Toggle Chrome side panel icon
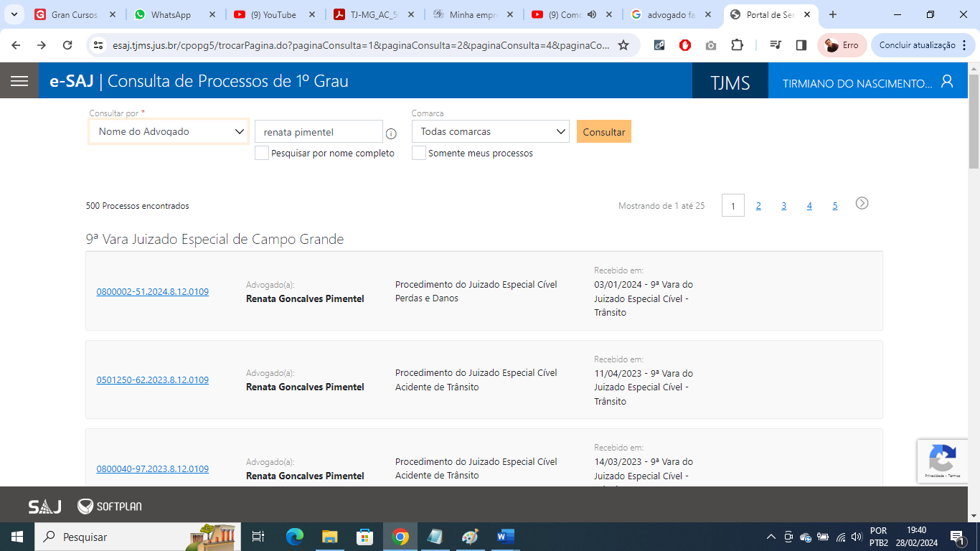The height and width of the screenshot is (551, 980). point(801,45)
